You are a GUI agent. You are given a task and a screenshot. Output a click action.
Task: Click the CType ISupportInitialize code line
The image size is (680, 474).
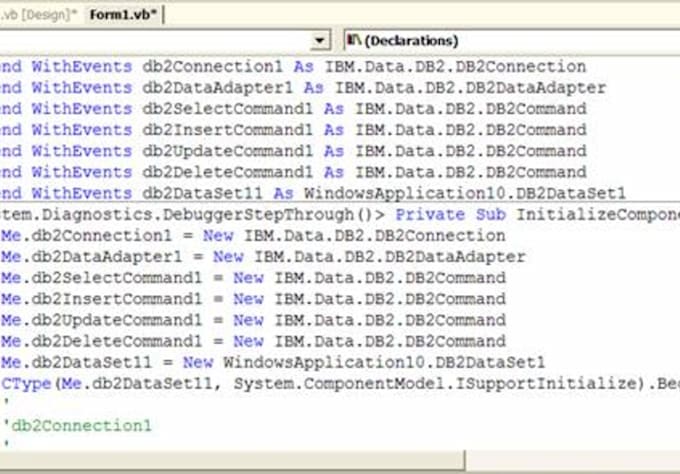point(340,383)
